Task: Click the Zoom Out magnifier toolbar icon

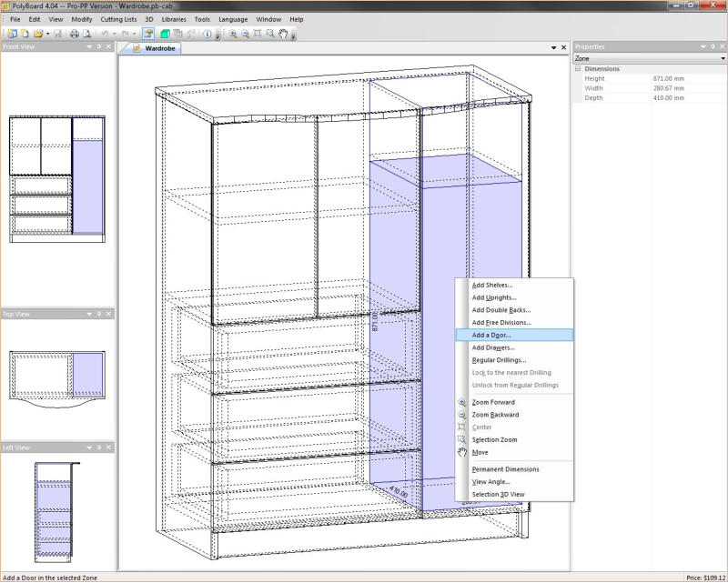Action: [246, 34]
